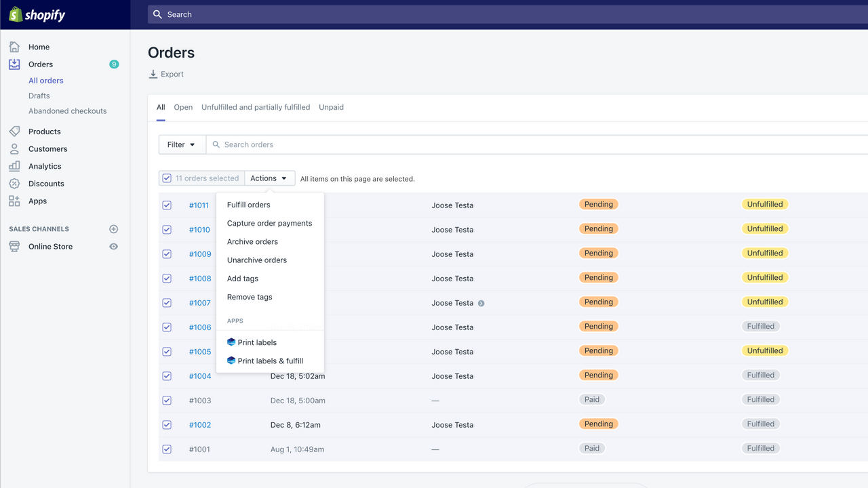The image size is (868, 488).
Task: Click the magnifier icon in top search bar
Action: tap(157, 14)
